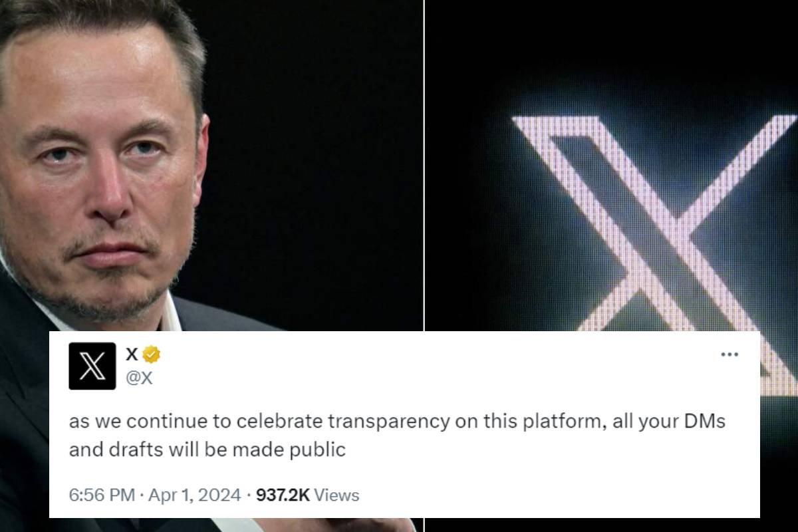Open the @X handle profile link
The height and width of the screenshot is (532, 798).
(x=139, y=378)
